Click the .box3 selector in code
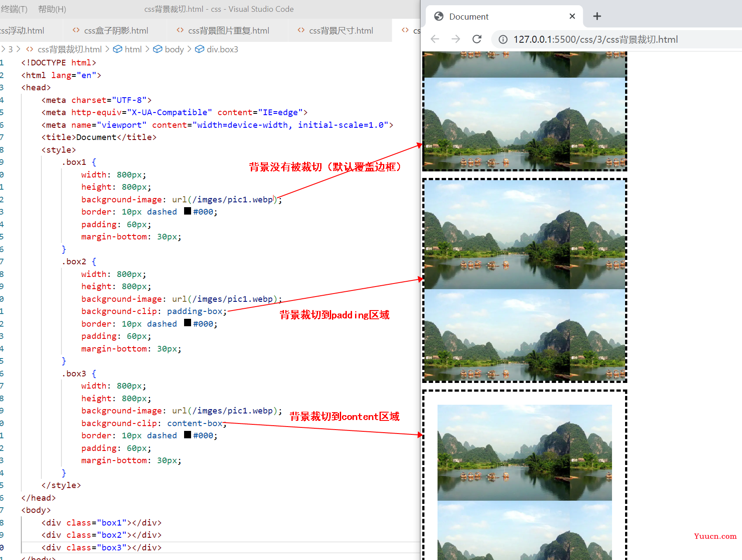Viewport: 742px width, 560px height. pyautogui.click(x=74, y=373)
